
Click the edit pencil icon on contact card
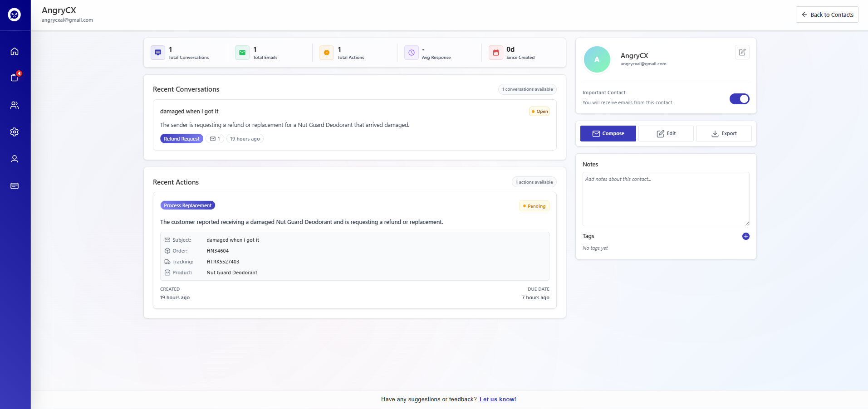pos(741,52)
